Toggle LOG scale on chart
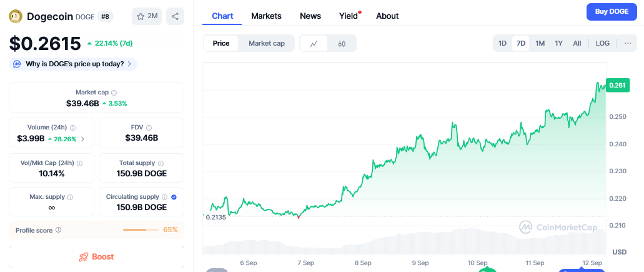644x272 pixels. pos(603,43)
